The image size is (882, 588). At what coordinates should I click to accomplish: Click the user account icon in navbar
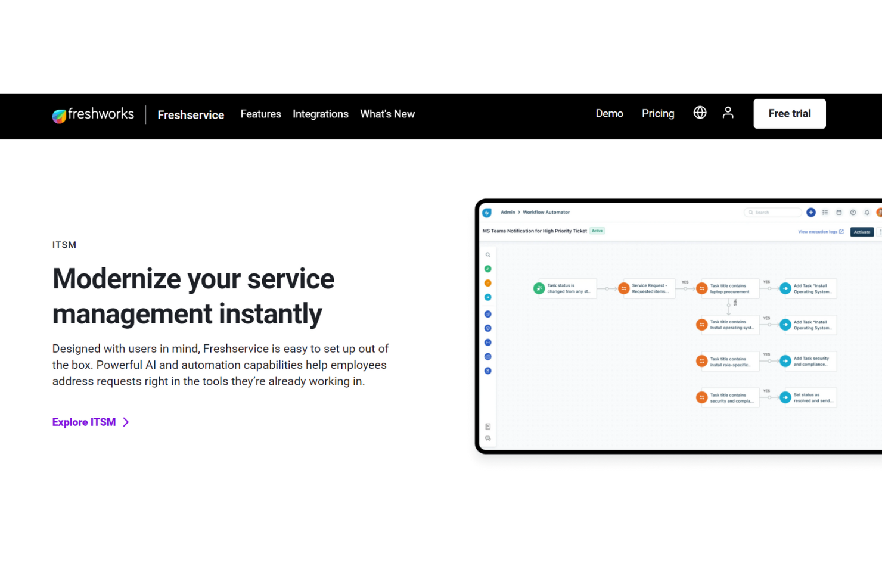click(728, 113)
